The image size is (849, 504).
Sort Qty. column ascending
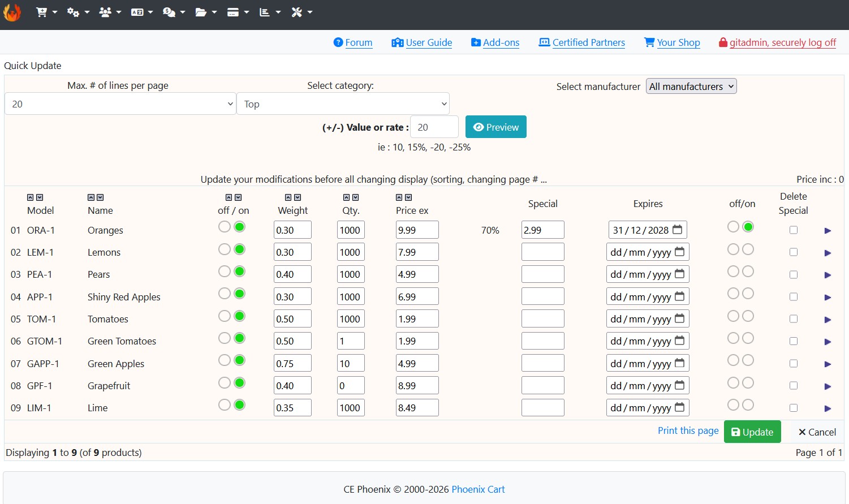[347, 197]
